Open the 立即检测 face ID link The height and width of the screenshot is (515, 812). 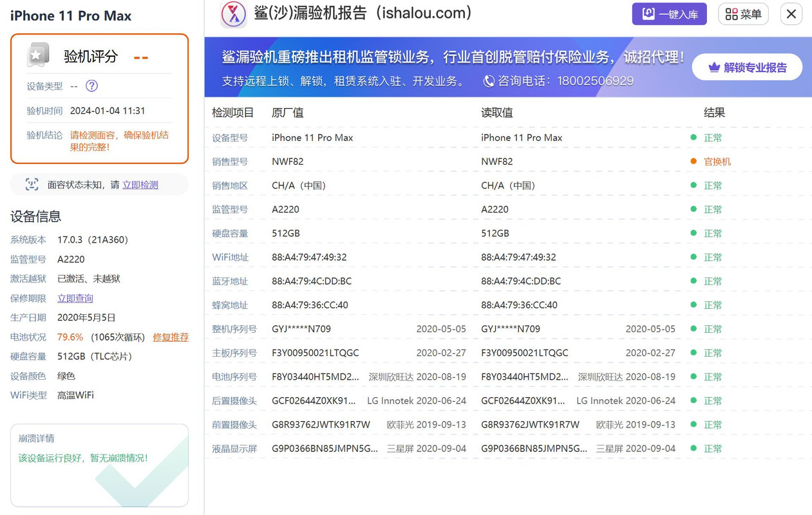pyautogui.click(x=140, y=185)
